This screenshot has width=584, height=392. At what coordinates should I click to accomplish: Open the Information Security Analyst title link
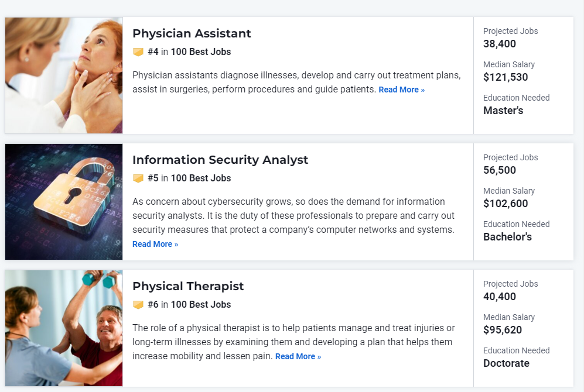pyautogui.click(x=220, y=160)
